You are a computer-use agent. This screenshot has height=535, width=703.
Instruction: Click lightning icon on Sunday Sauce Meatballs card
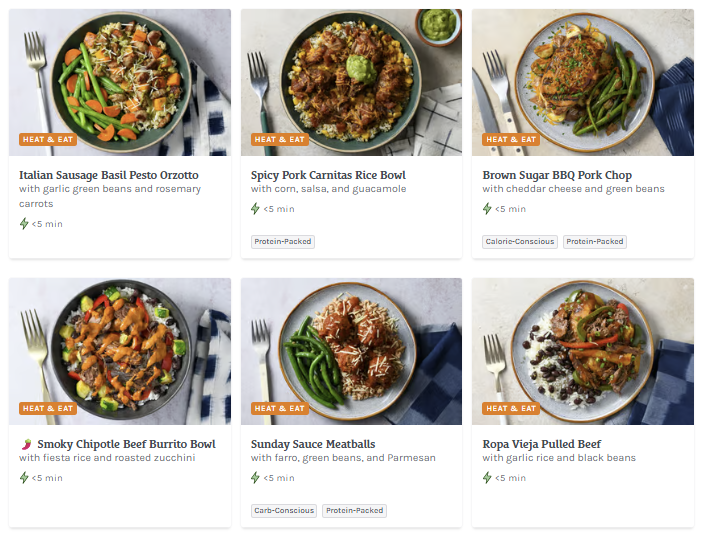256,478
